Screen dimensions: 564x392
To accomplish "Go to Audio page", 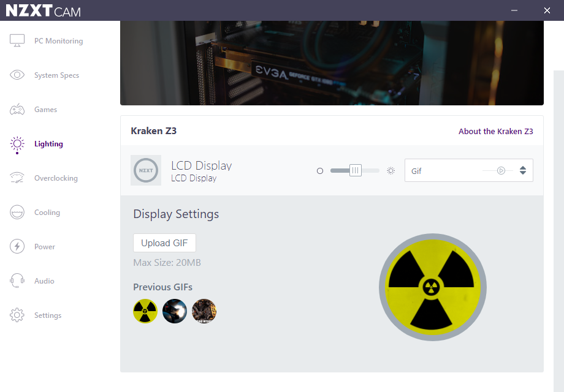I will coord(44,281).
